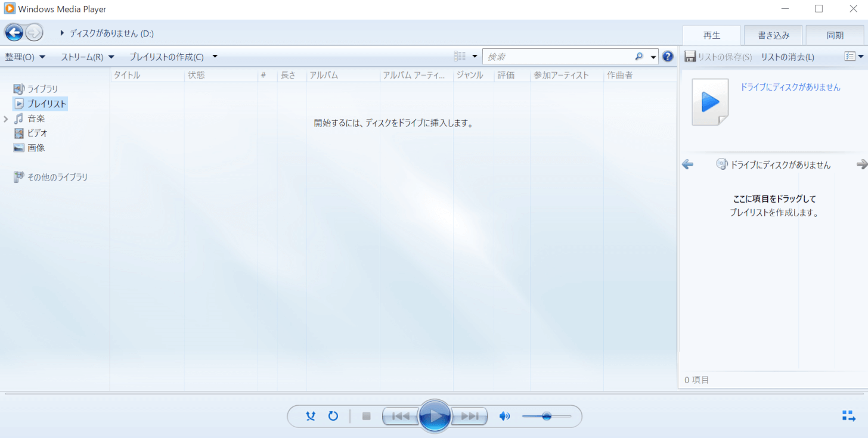Image resolution: width=868 pixels, height=438 pixels.
Task: Click the large blue play file thumbnail
Action: point(710,102)
